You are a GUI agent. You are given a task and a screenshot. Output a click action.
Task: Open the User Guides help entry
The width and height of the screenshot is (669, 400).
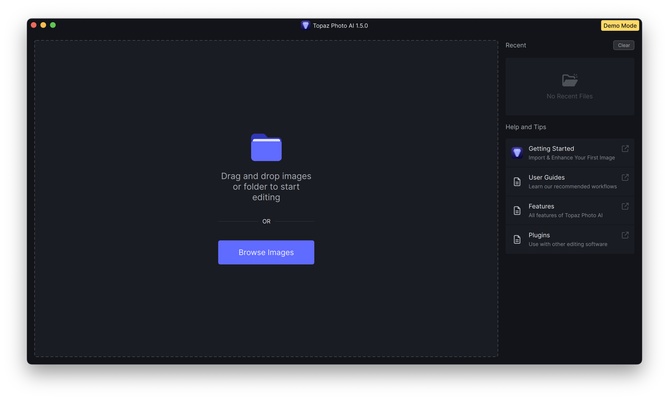pos(547,178)
